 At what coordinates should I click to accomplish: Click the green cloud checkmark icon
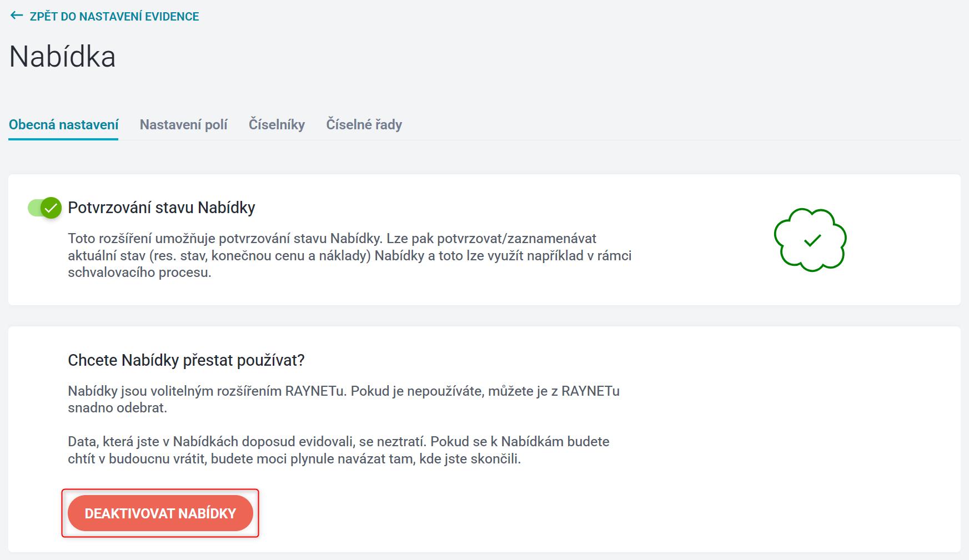tap(810, 240)
